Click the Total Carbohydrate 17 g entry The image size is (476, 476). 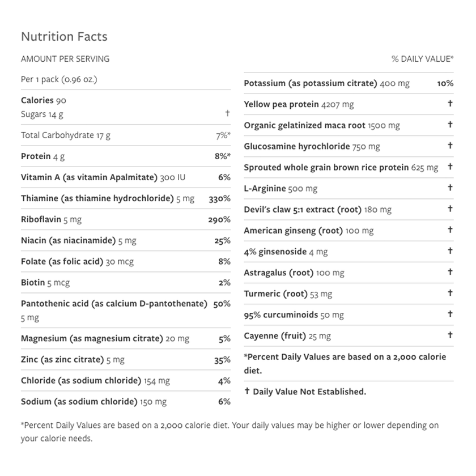pos(66,135)
